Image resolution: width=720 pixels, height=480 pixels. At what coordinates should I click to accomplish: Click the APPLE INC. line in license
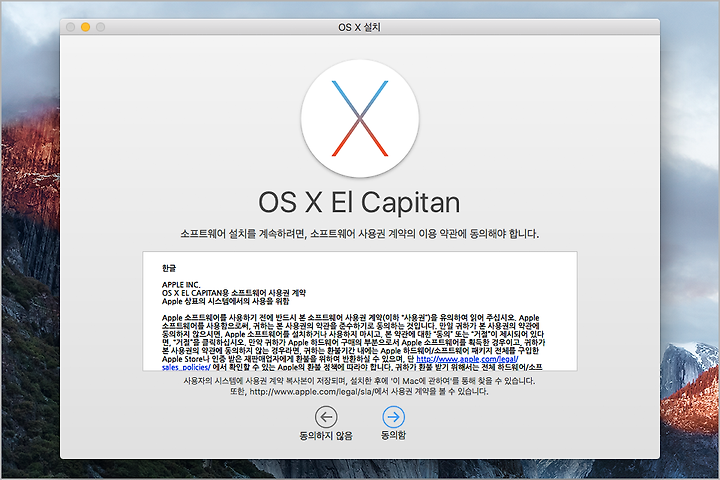point(181,285)
